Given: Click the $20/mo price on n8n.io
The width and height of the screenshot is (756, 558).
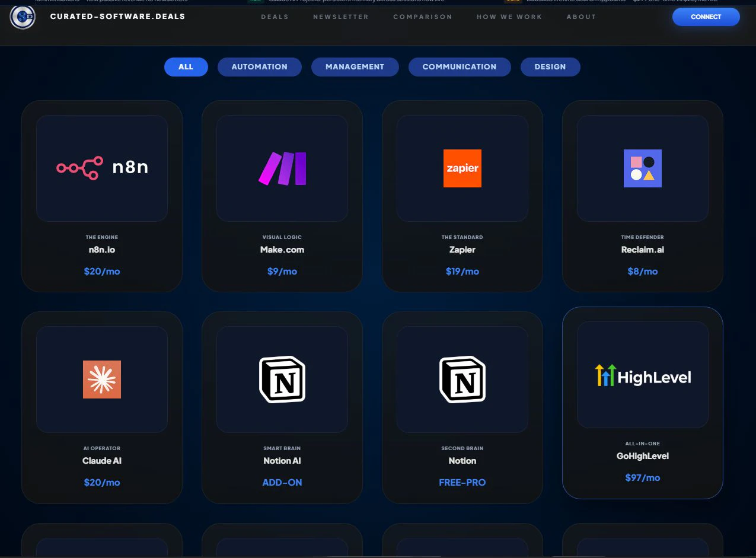Looking at the screenshot, I should (102, 272).
